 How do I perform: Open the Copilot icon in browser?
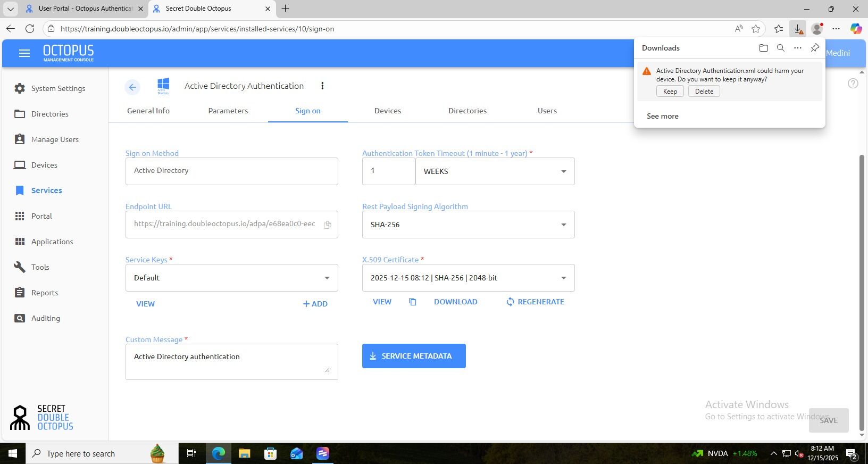(x=856, y=29)
